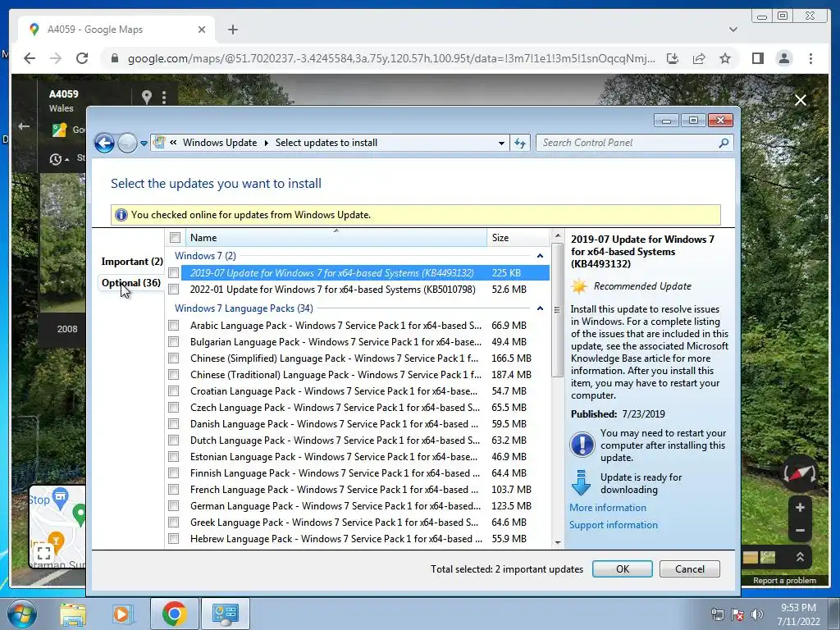The width and height of the screenshot is (840, 630).
Task: Check the KB5010798 update checkbox
Action: point(174,290)
